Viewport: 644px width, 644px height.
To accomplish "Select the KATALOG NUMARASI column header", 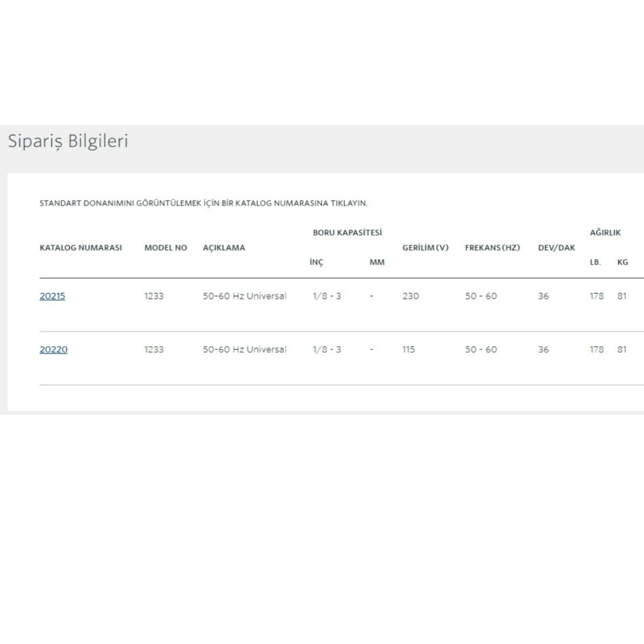I will pos(80,248).
